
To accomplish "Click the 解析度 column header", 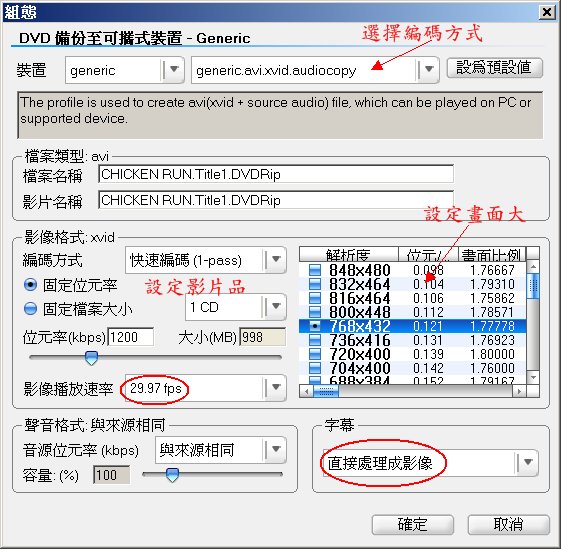I will point(348,254).
